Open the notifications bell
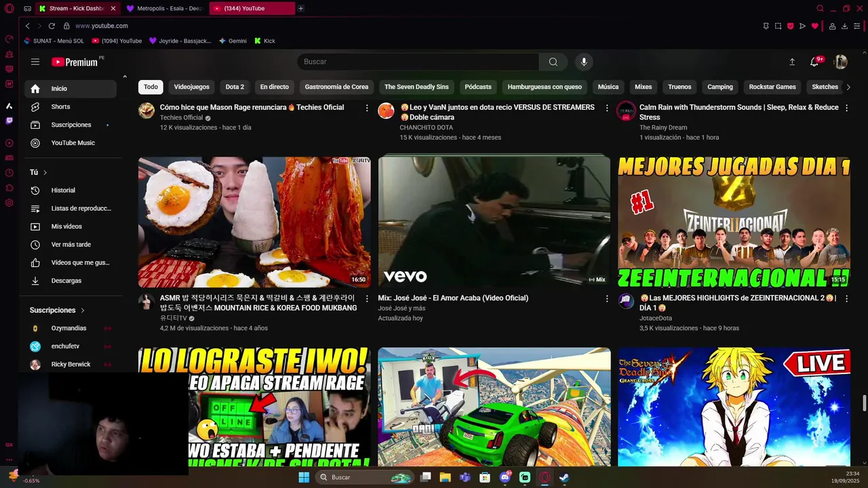This screenshot has height=488, width=868. (x=814, y=62)
